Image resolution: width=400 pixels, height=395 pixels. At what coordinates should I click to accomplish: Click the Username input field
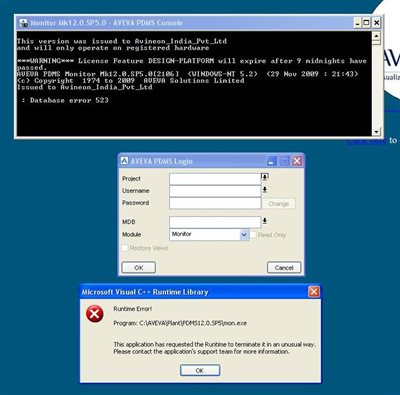click(x=215, y=191)
